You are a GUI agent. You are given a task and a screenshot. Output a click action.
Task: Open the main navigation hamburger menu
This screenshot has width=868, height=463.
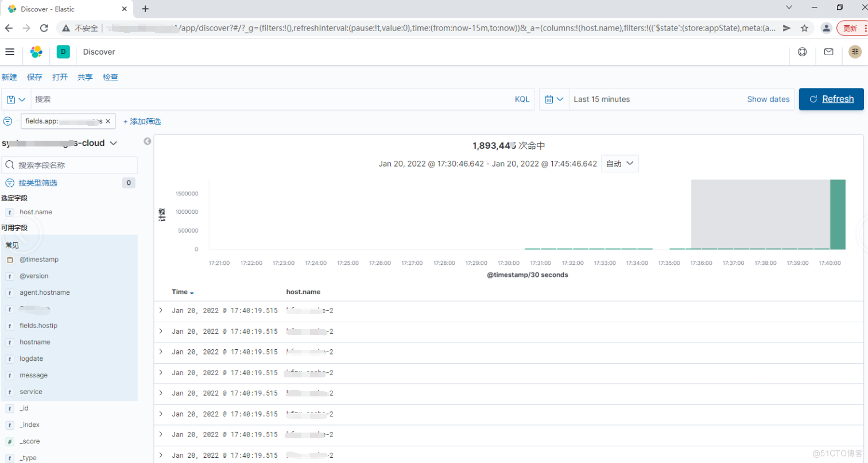(x=10, y=52)
